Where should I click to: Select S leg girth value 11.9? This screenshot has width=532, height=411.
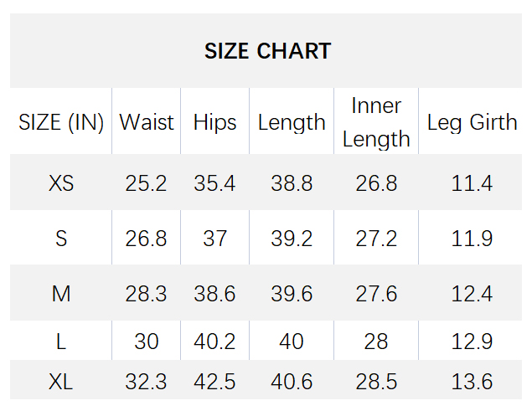coord(472,239)
